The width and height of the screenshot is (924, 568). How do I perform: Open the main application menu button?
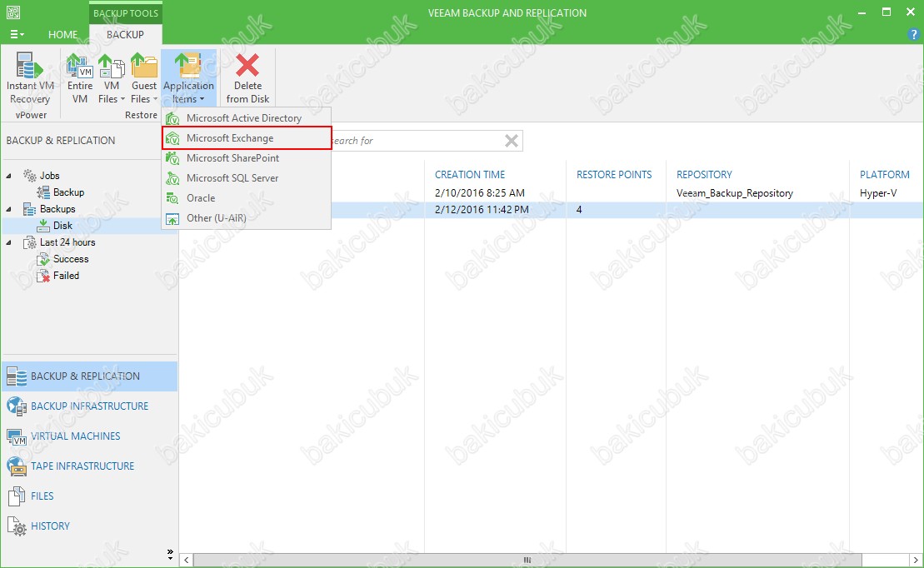[x=17, y=35]
